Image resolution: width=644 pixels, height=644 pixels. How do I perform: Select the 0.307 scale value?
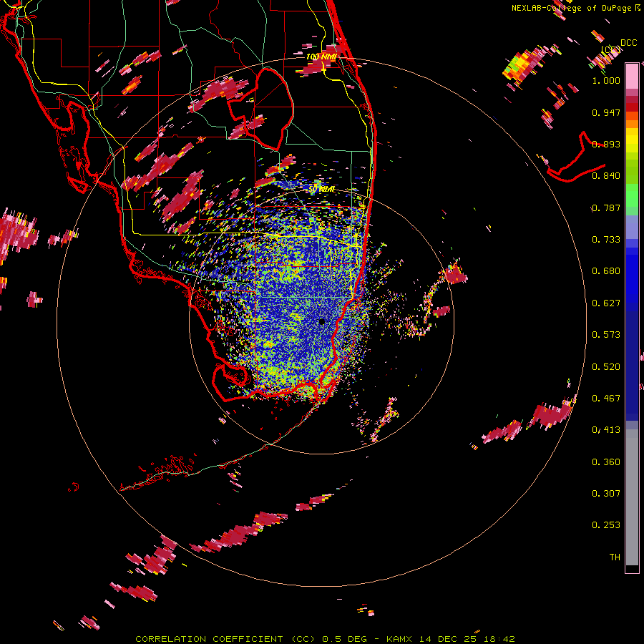coord(606,494)
